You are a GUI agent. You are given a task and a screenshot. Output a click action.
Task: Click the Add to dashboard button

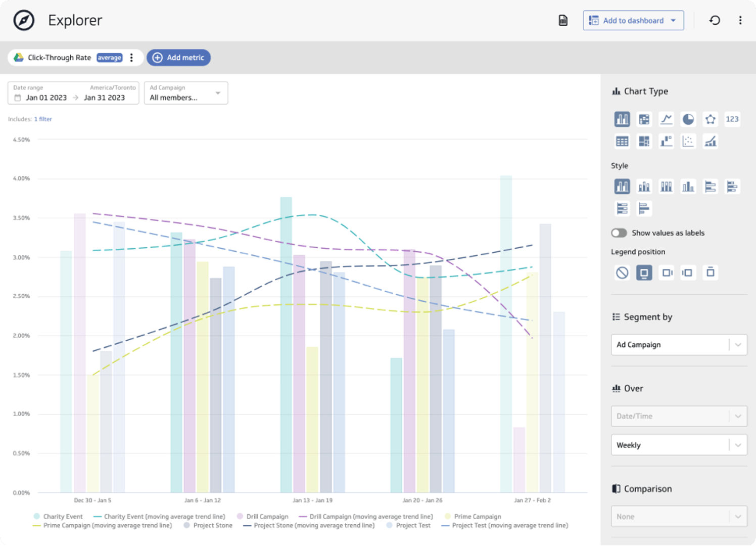pyautogui.click(x=633, y=21)
